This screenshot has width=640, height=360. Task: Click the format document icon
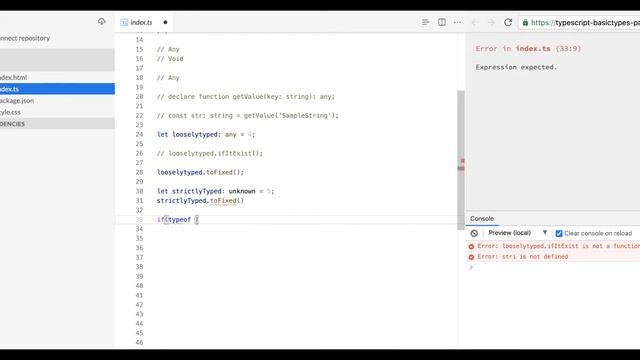point(425,22)
